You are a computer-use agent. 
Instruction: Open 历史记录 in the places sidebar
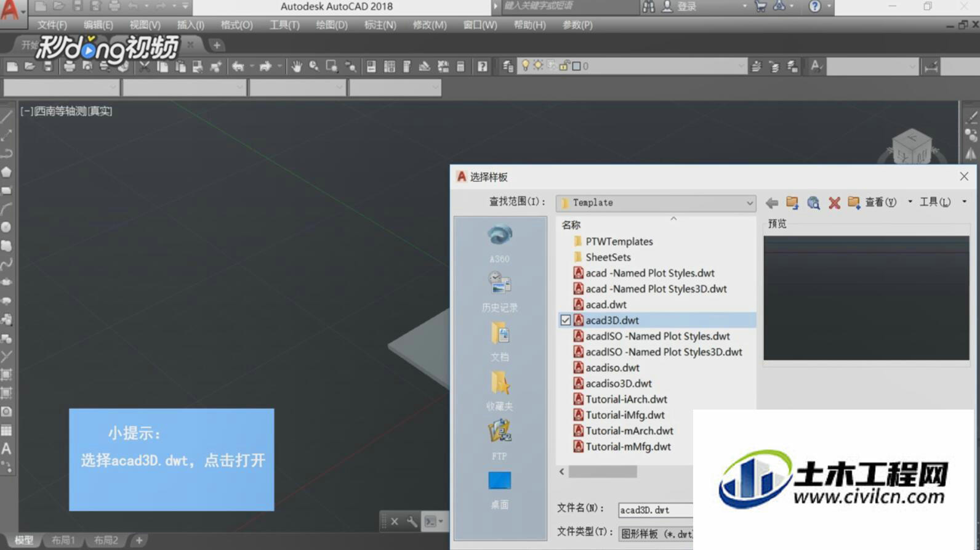click(x=499, y=292)
